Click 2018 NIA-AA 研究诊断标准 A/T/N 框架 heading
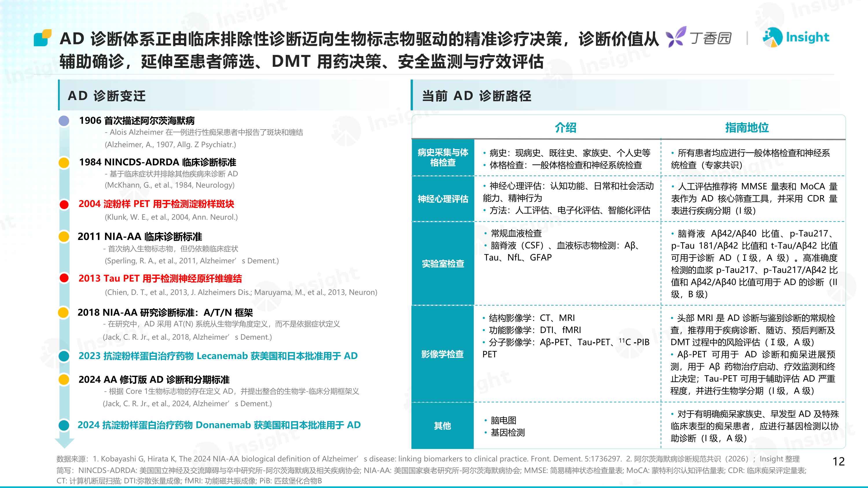The image size is (868, 488). (165, 312)
